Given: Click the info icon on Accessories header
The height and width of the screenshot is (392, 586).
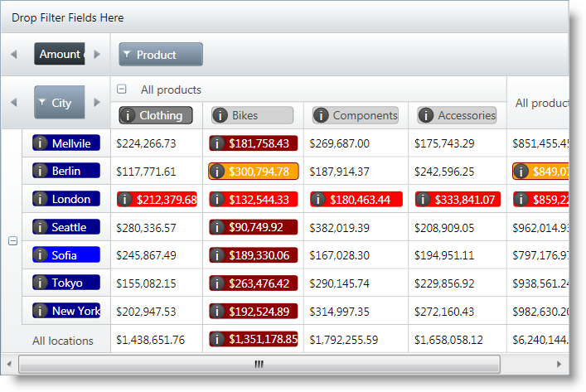Looking at the screenshot, I should [427, 115].
